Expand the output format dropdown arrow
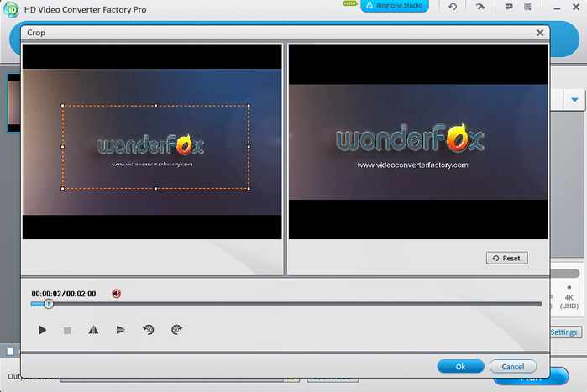Viewport: 587px width, 392px height. coord(574,100)
